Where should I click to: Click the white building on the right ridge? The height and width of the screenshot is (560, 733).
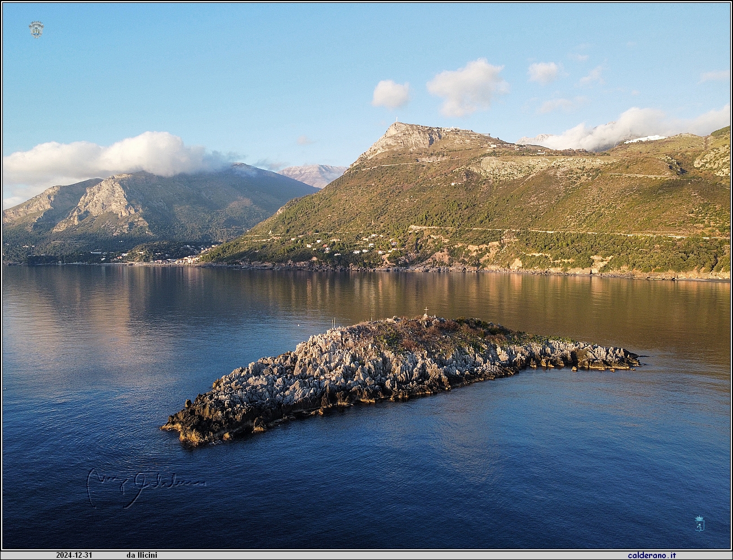646,138
